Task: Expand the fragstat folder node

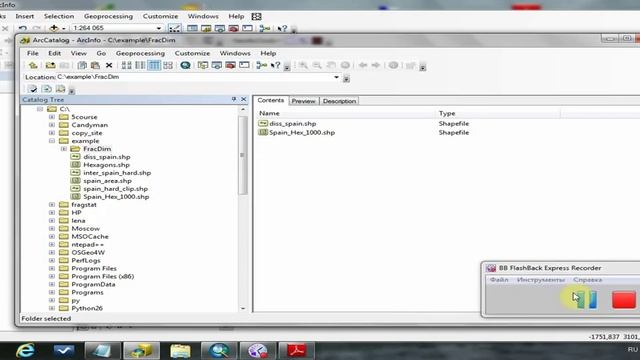Action: pos(52,204)
